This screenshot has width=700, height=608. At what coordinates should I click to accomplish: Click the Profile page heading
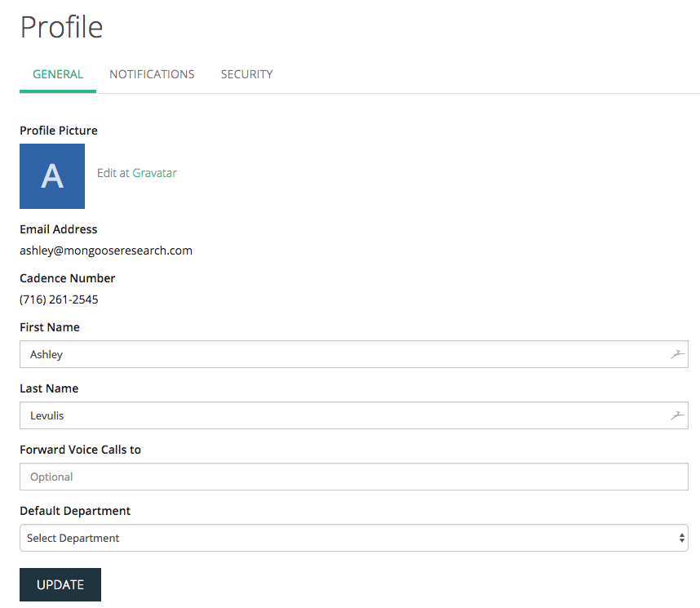pos(61,27)
